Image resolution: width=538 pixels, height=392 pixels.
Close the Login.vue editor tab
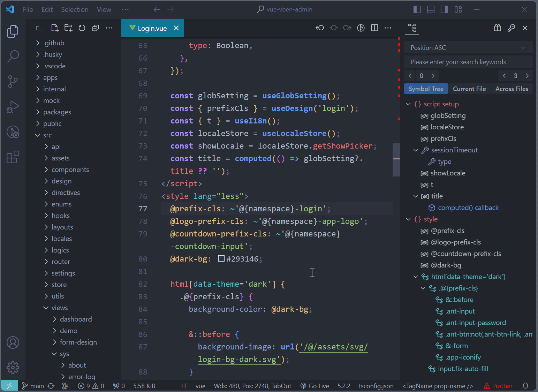tap(176, 28)
